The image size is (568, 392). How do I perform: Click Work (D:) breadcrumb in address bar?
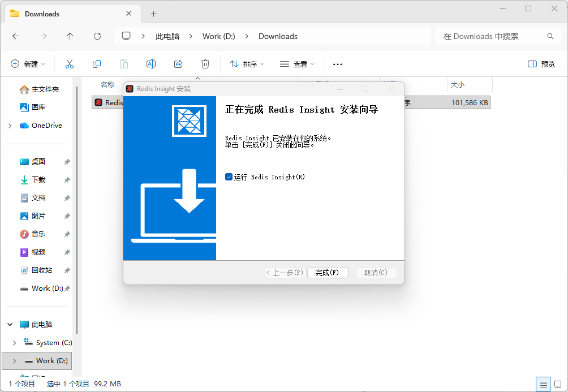click(219, 36)
